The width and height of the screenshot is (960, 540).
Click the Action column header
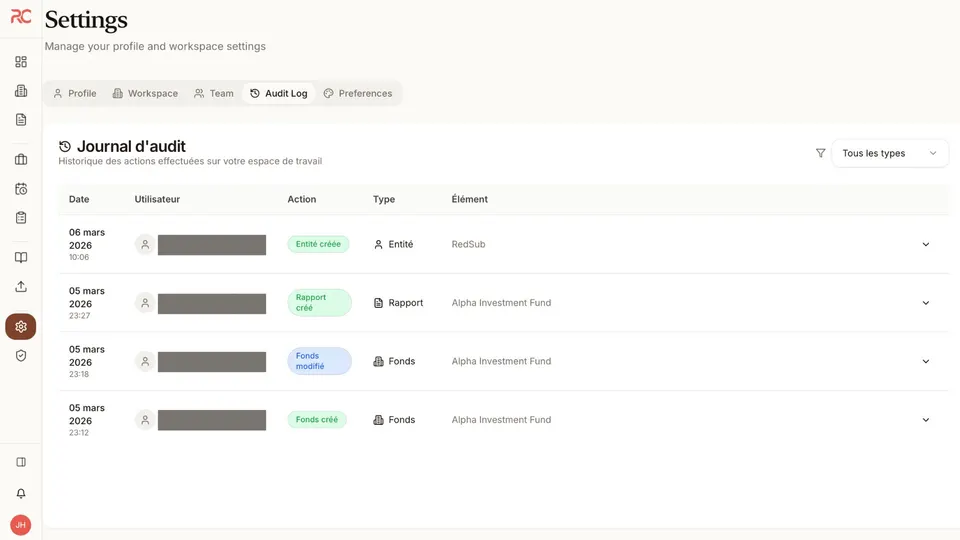pos(302,199)
